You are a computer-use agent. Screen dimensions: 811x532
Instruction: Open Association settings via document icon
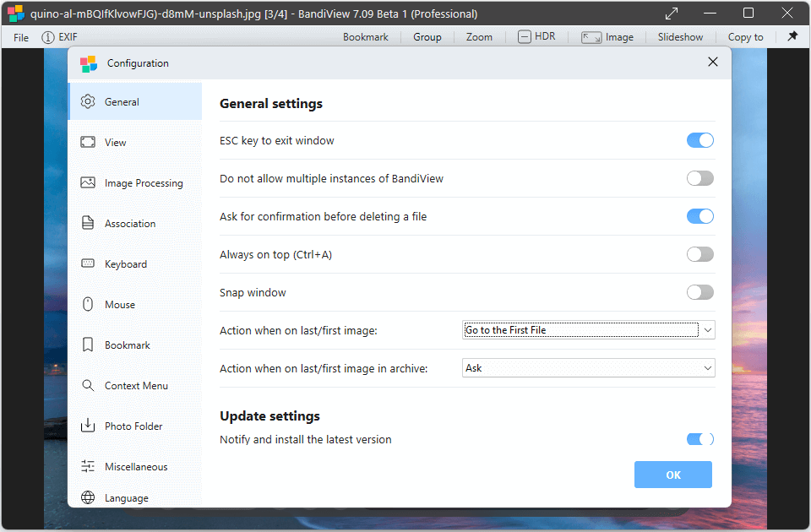point(88,224)
